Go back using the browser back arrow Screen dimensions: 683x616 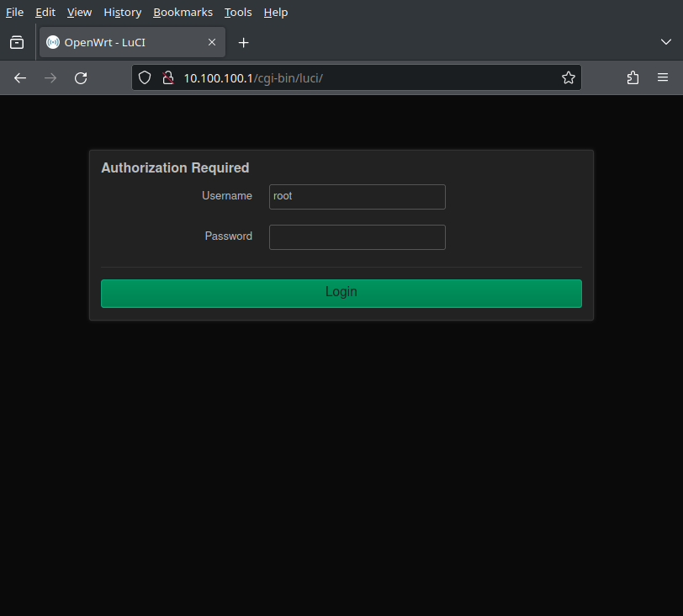point(20,78)
